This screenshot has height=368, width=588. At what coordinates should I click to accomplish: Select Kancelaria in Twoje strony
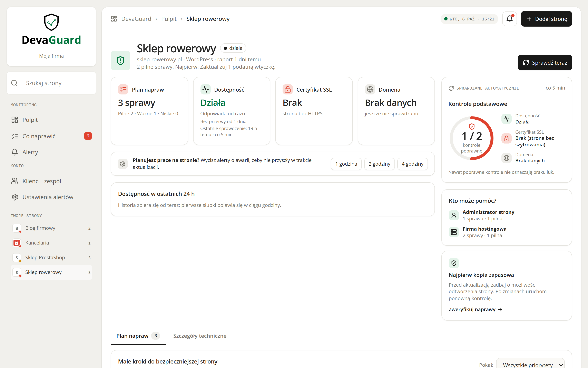point(51,243)
